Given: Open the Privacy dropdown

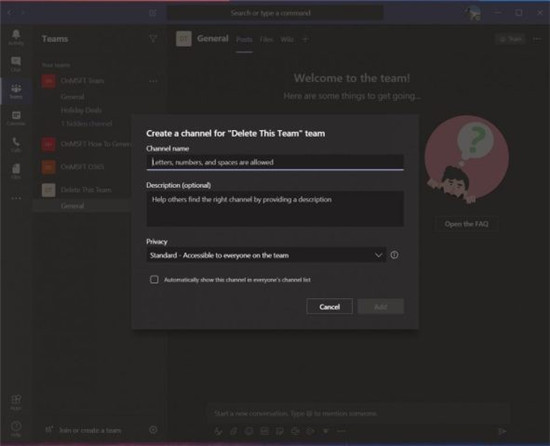Looking at the screenshot, I should point(266,255).
